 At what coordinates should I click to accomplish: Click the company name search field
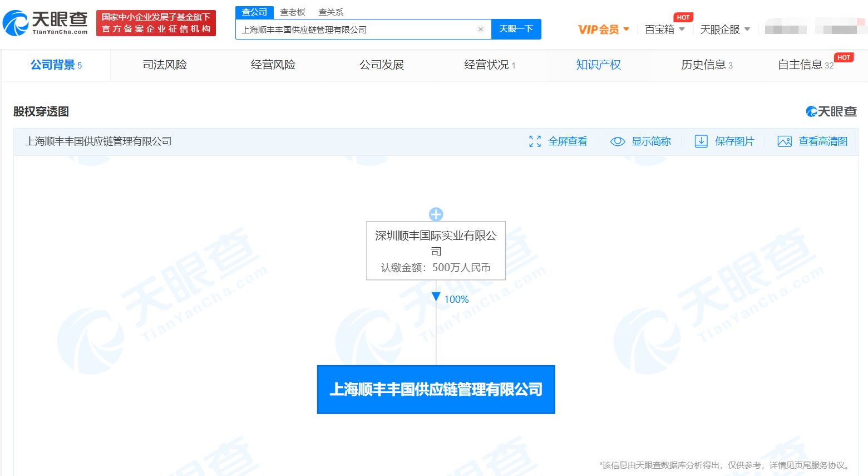tap(356, 30)
